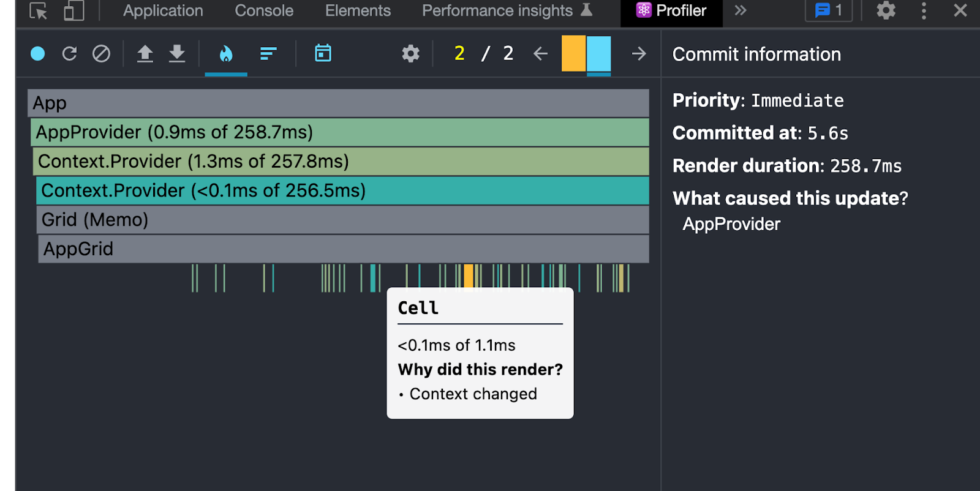This screenshot has height=491, width=980.
Task: Open the DevTools three-dot menu
Action: click(924, 10)
